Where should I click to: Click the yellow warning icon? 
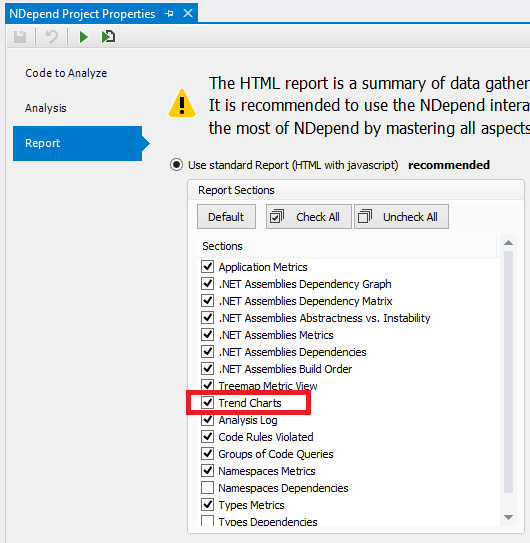tap(182, 103)
